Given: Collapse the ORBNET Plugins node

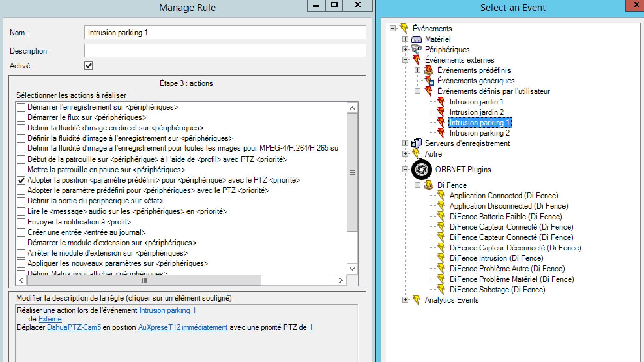Looking at the screenshot, I should (405, 169).
